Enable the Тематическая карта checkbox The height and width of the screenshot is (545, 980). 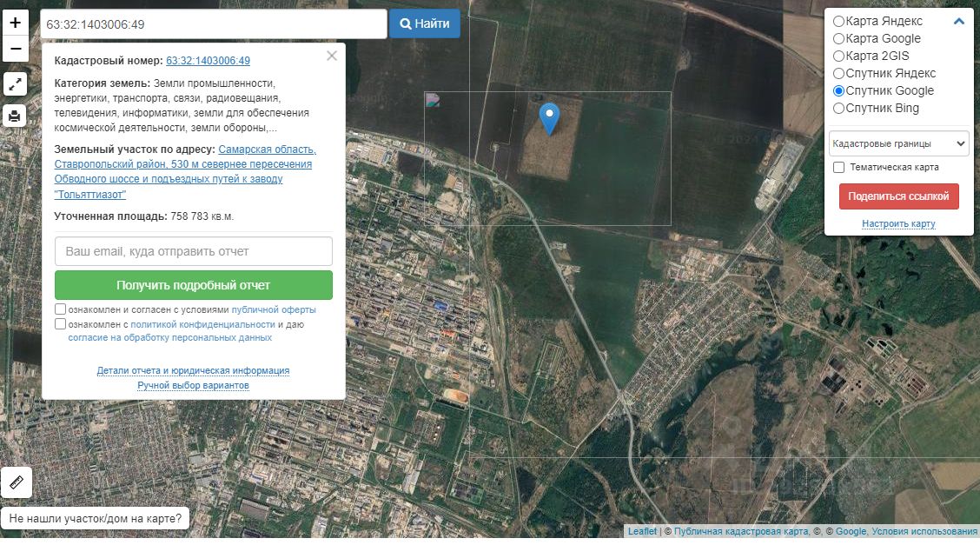[838, 168]
